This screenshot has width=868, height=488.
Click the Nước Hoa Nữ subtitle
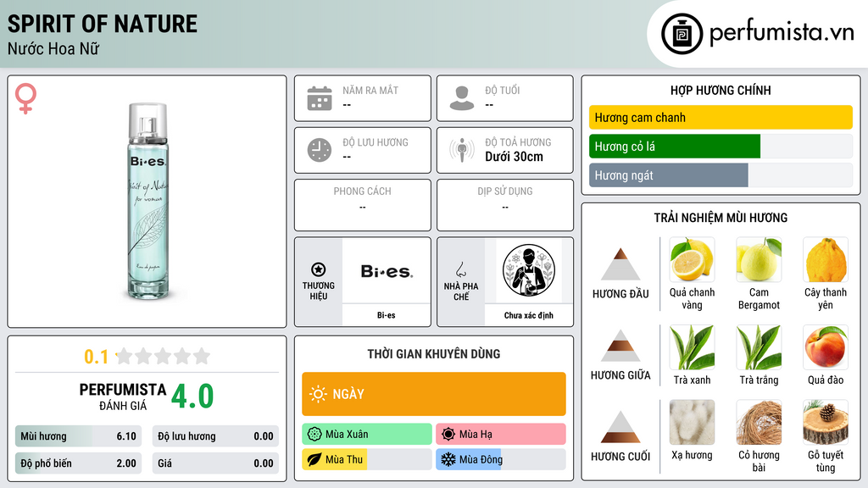53,48
